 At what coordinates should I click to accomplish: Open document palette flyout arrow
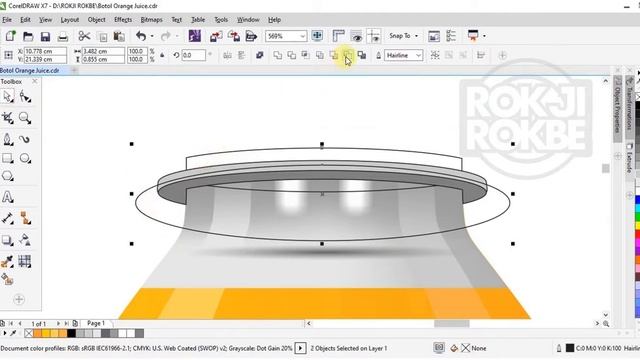click(5, 333)
